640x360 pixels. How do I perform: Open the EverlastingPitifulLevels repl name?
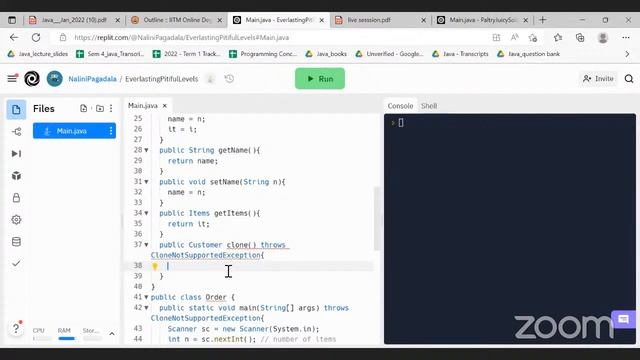pyautogui.click(x=162, y=79)
